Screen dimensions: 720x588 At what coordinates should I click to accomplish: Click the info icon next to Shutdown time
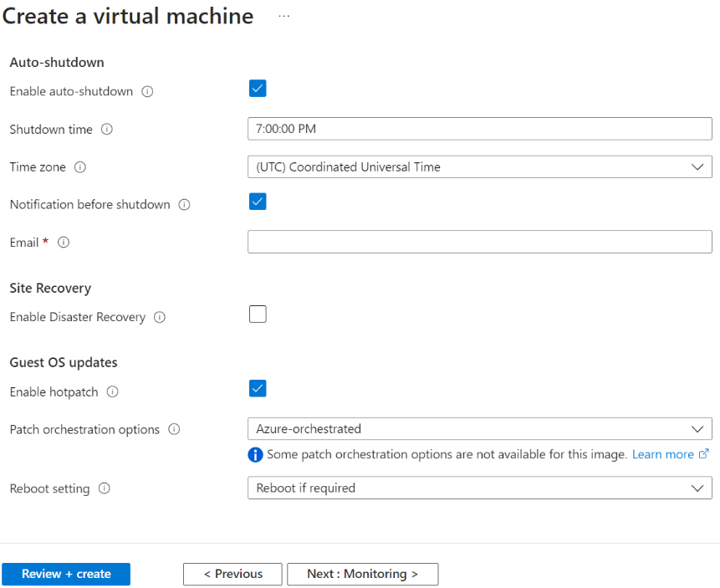(106, 130)
